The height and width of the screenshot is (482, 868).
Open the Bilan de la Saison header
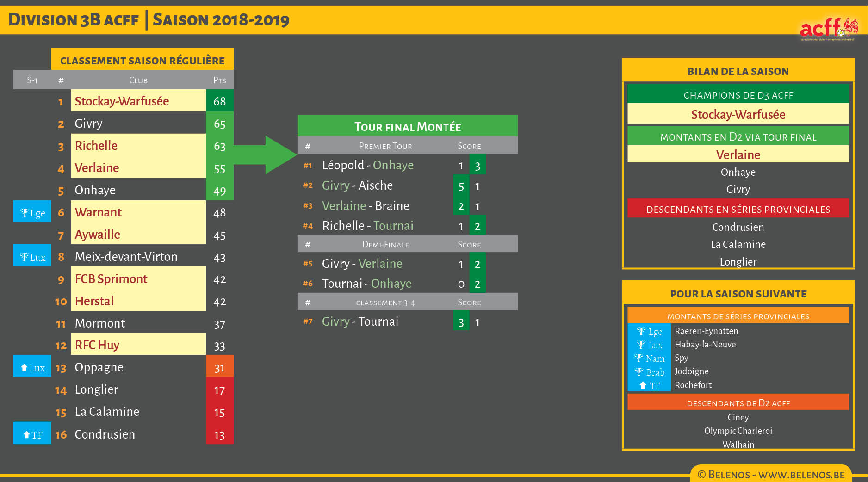click(738, 71)
